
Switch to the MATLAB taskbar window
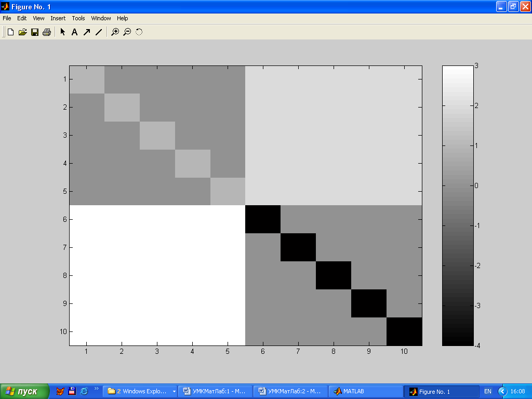pyautogui.click(x=364, y=391)
